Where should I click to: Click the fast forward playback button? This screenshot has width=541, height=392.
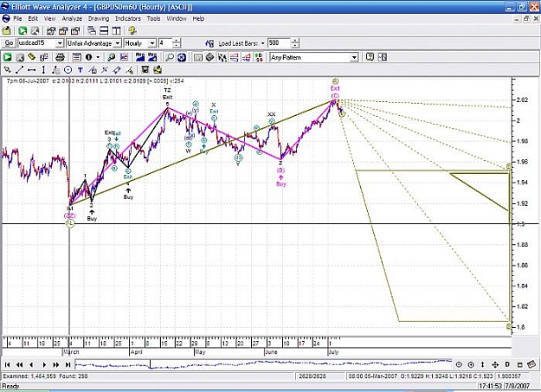point(56,364)
